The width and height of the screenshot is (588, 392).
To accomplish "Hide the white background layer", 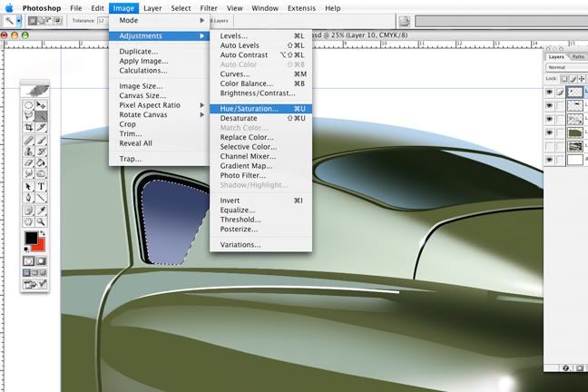I will [x=549, y=160].
